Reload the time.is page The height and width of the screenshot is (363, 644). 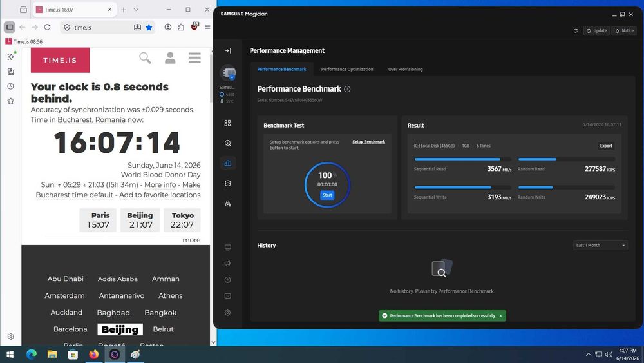click(x=48, y=27)
